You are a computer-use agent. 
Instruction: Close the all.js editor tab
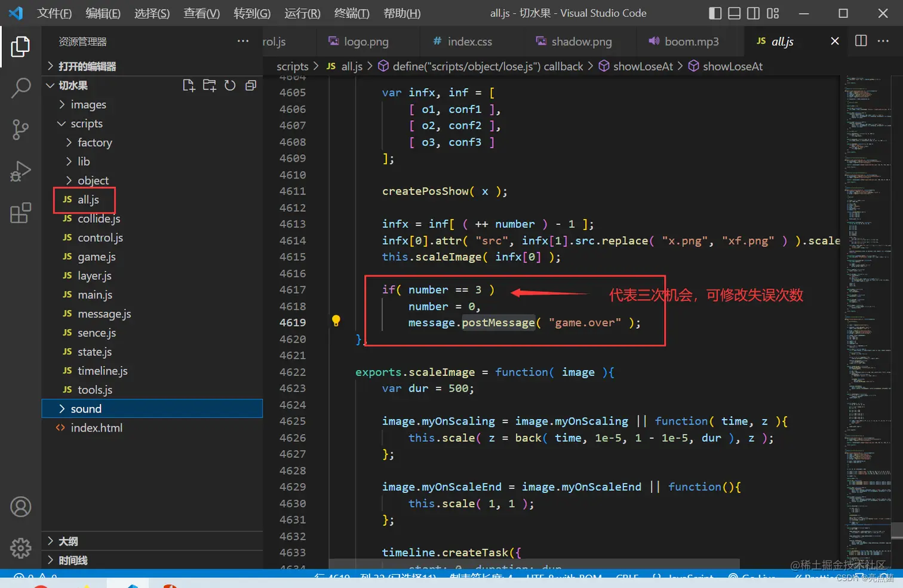coord(835,41)
